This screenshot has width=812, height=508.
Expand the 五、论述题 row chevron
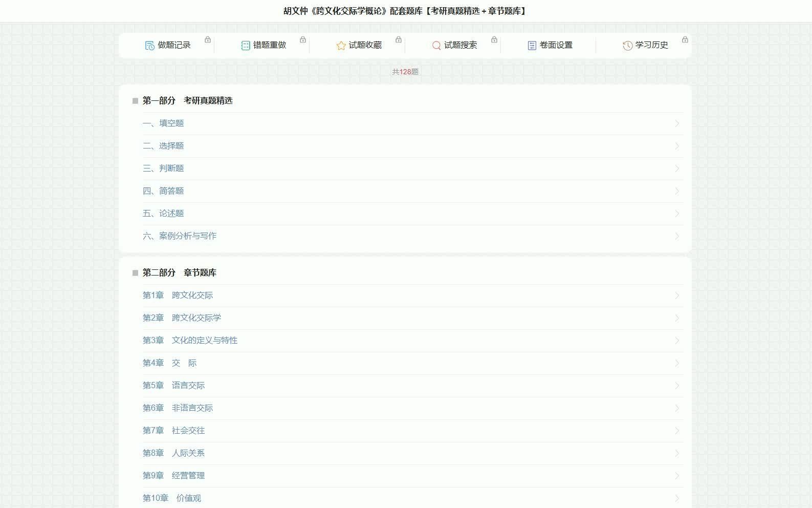click(x=677, y=214)
